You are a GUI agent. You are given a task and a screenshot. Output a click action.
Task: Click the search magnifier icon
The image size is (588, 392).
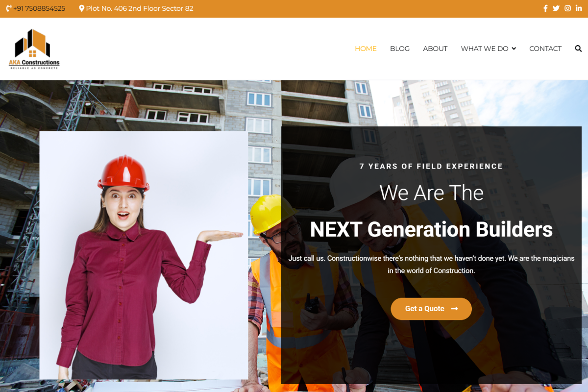coord(578,49)
